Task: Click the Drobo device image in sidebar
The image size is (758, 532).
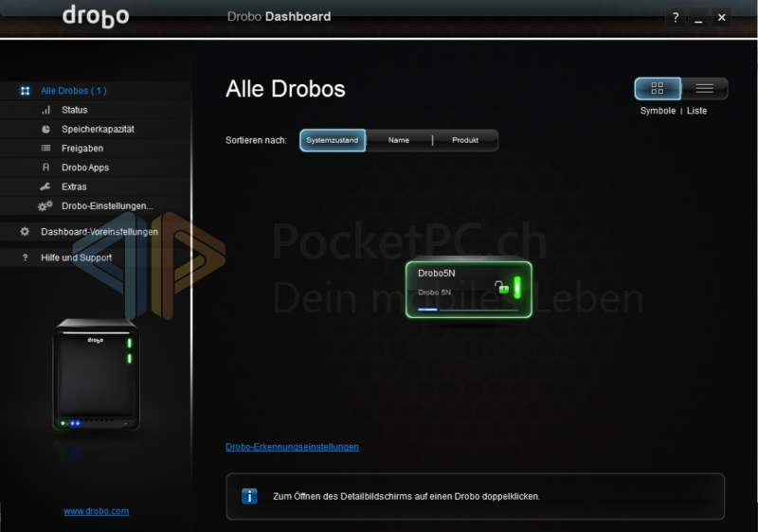Action: (97, 375)
